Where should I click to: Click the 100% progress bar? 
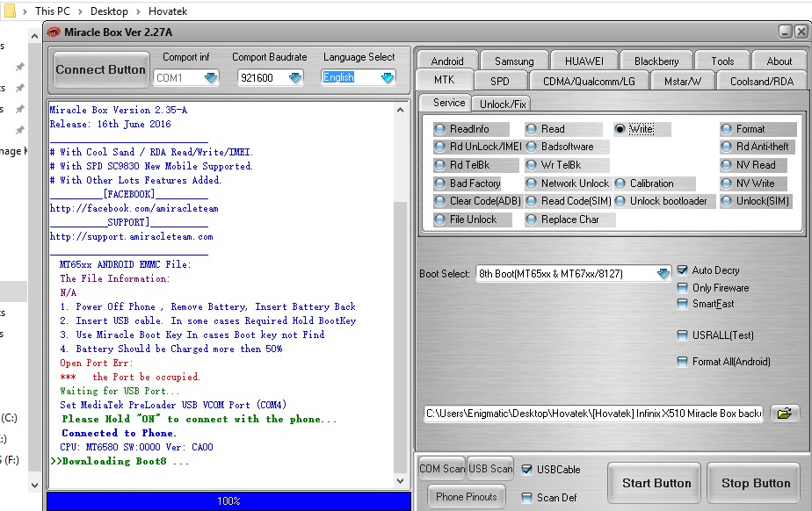pos(228,501)
